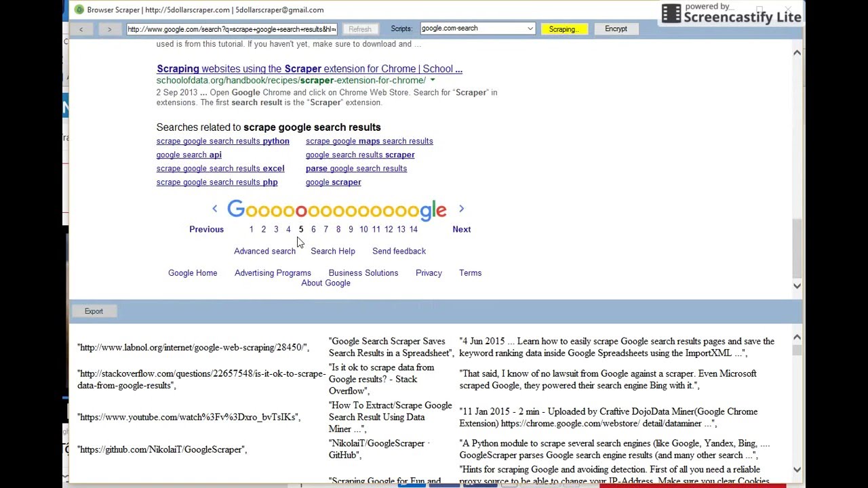Open related search 'google scraper'
The image size is (868, 488).
point(333,182)
